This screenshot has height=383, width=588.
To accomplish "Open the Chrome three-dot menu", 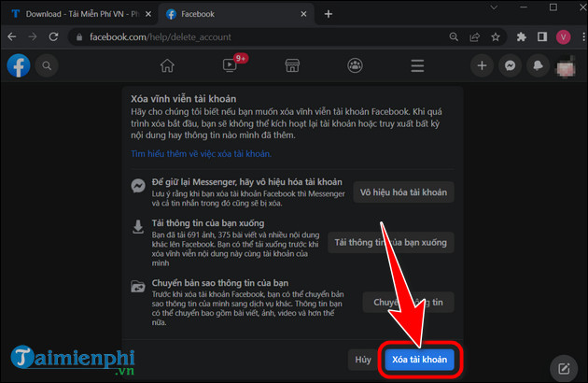I will pos(583,36).
